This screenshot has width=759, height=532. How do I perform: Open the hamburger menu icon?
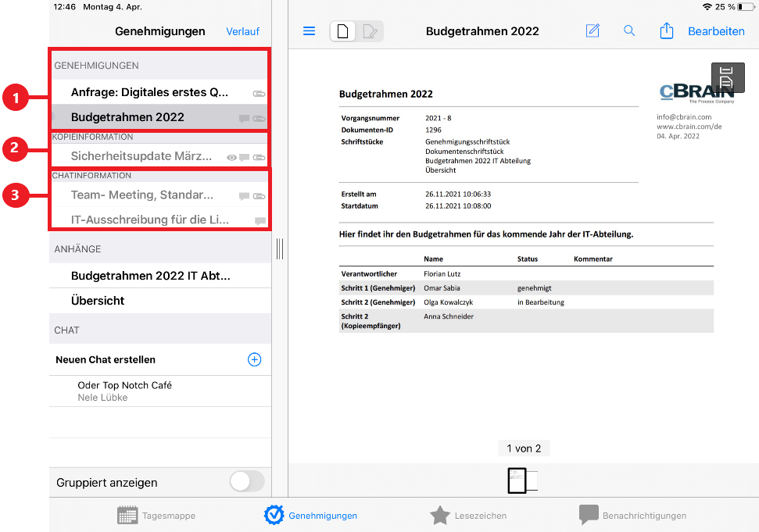click(x=309, y=31)
